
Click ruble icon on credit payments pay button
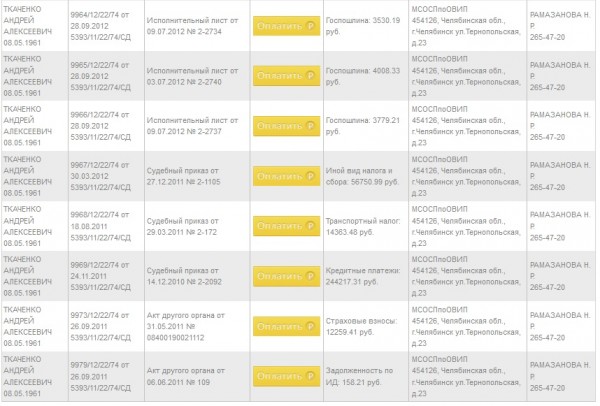[x=310, y=276]
